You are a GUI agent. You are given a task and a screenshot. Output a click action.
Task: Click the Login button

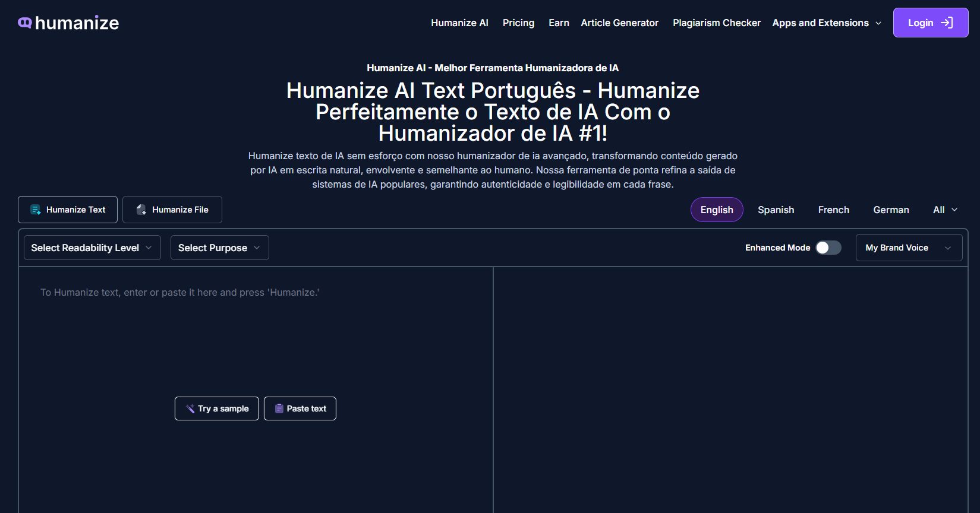click(x=931, y=23)
